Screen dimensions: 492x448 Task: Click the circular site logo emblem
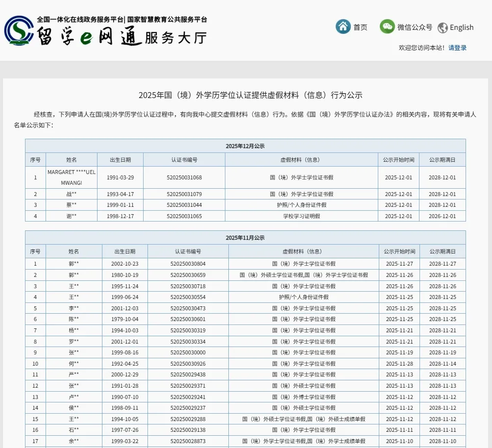pyautogui.click(x=19, y=30)
